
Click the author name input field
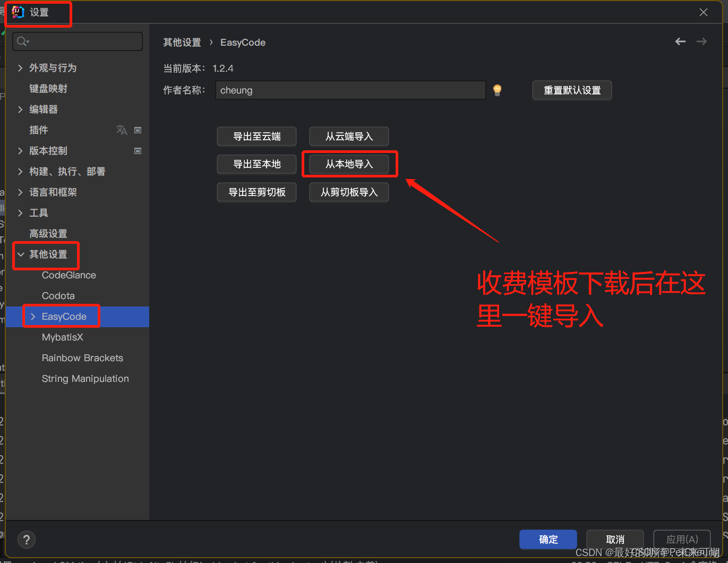click(350, 90)
